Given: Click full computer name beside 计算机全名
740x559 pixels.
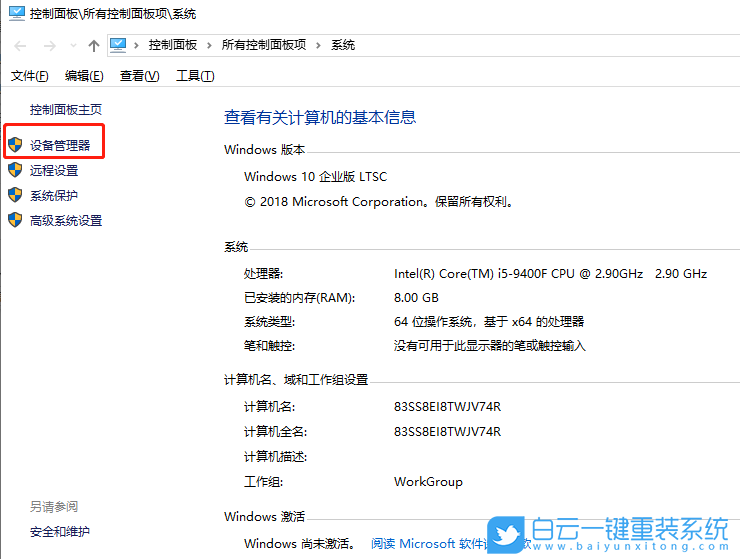Looking at the screenshot, I should click(447, 432).
